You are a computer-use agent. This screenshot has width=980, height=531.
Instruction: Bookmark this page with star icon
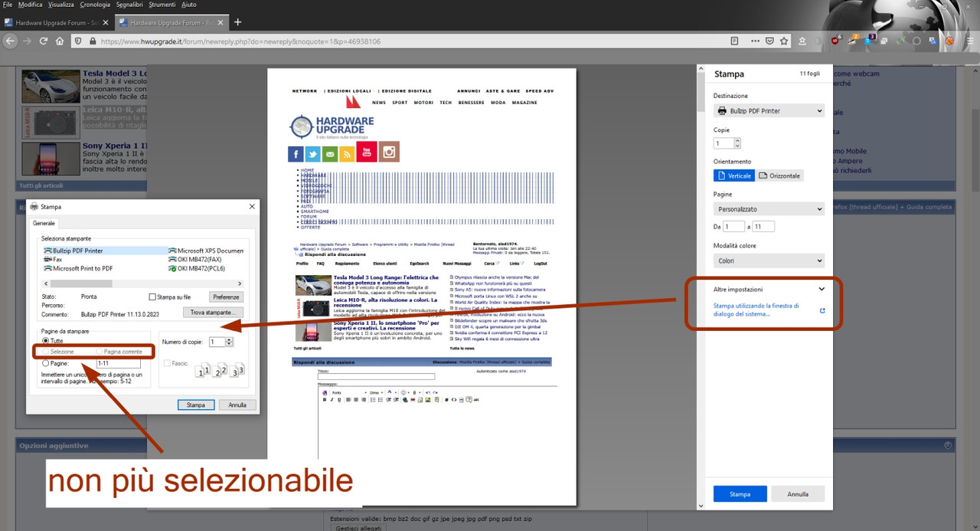coord(784,41)
